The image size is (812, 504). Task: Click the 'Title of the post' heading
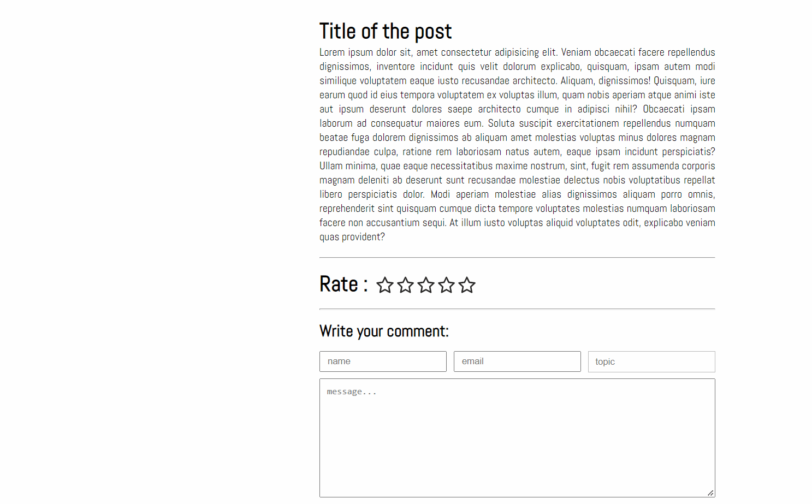(x=386, y=31)
